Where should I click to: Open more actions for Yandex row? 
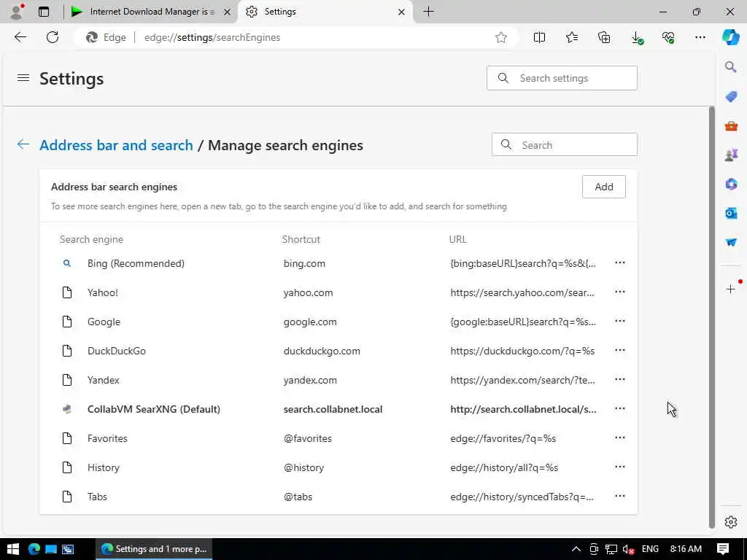point(620,380)
